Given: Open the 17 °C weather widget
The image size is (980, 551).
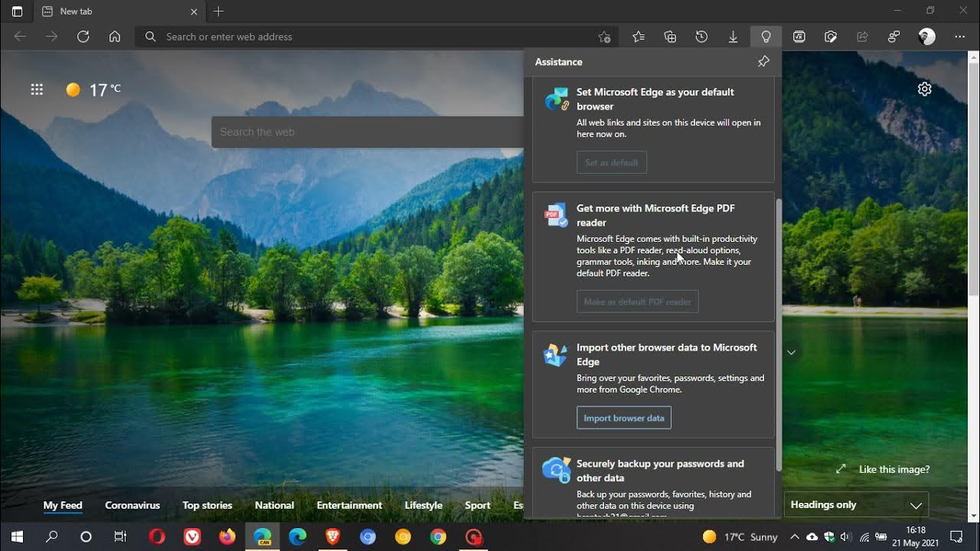Looking at the screenshot, I should tap(93, 90).
